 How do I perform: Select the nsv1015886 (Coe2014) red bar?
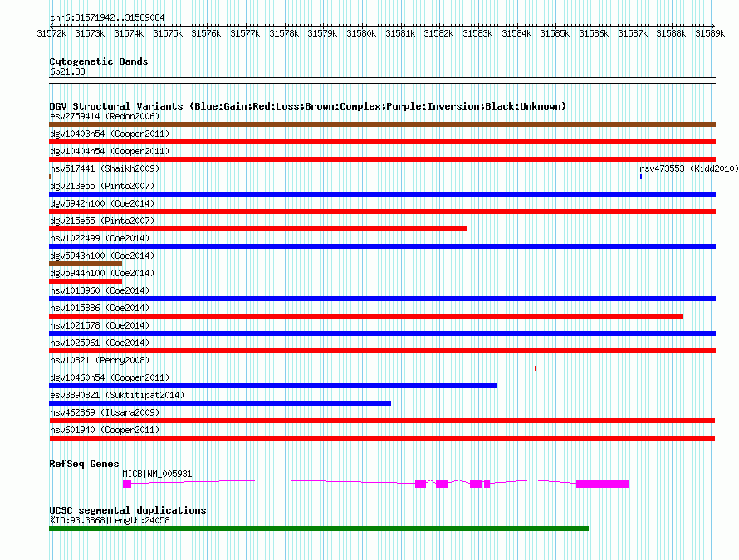[365, 316]
